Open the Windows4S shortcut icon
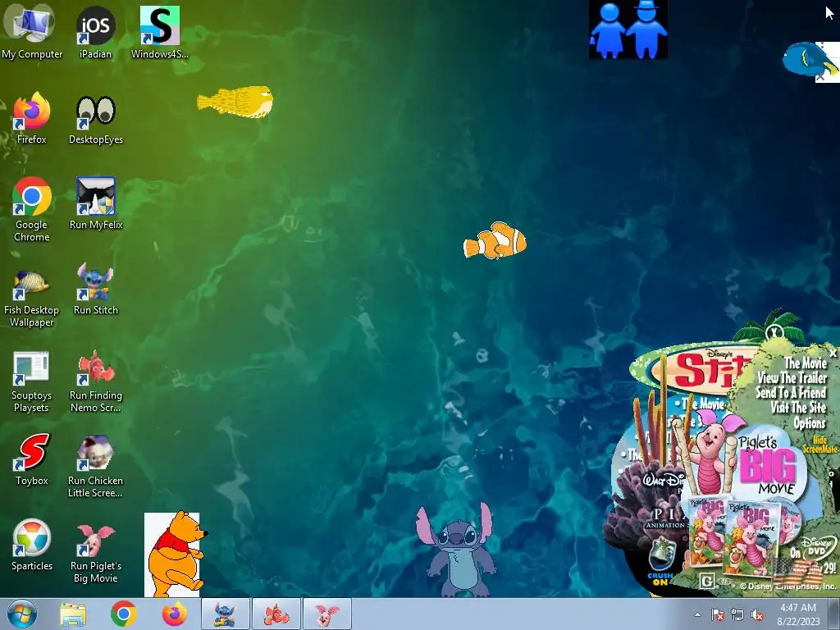Screen dimensions: 840x630 160,31
